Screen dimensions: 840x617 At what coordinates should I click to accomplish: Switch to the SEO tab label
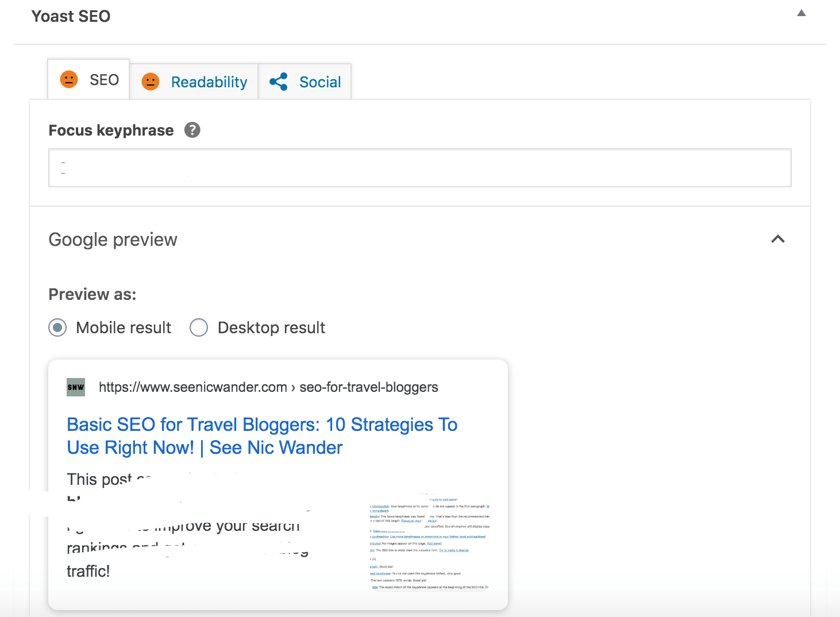(x=104, y=80)
